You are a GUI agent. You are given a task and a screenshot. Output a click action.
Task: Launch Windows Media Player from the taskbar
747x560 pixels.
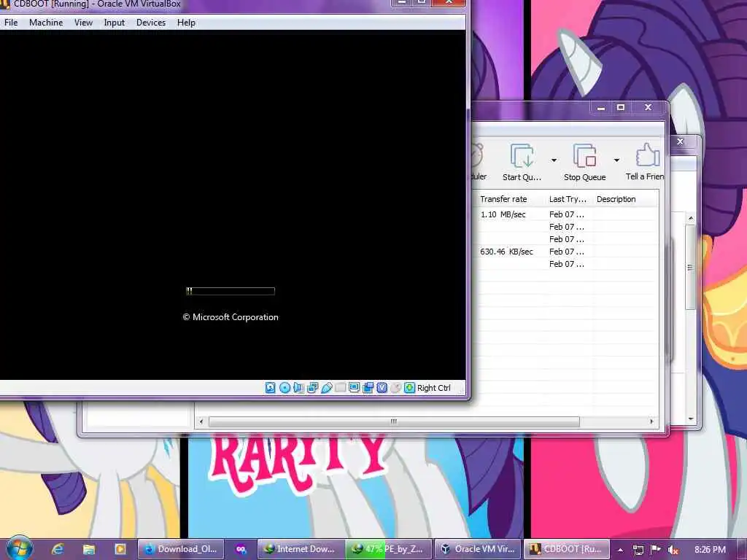tap(120, 549)
